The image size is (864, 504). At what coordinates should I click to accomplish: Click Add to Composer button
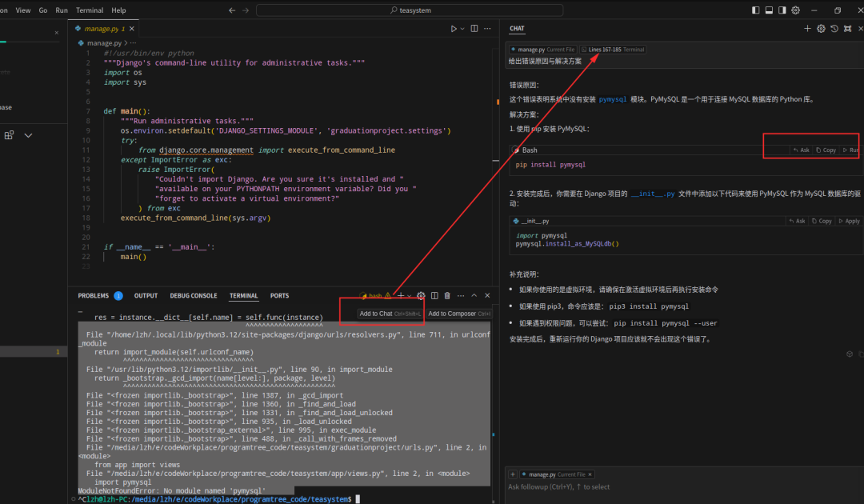click(458, 314)
